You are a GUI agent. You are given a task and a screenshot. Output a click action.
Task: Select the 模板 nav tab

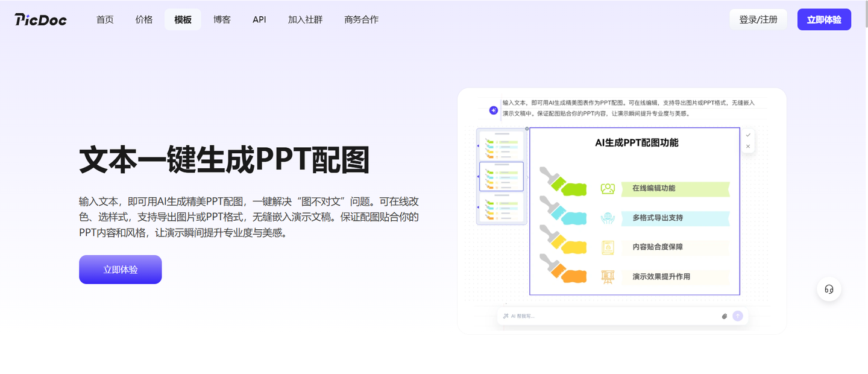point(183,19)
